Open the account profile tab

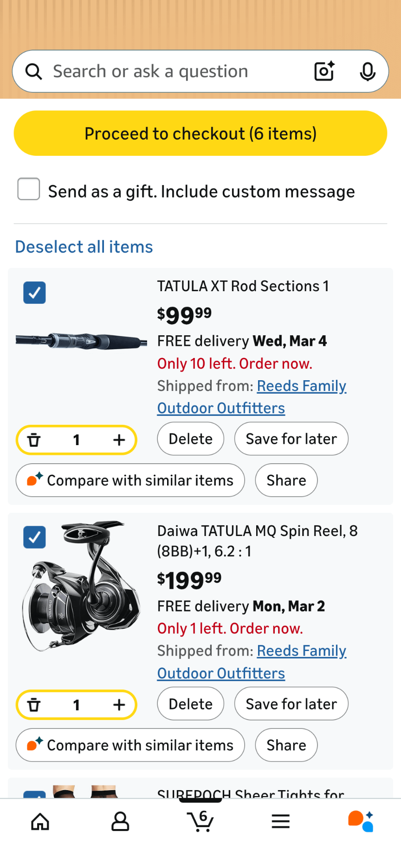(120, 822)
